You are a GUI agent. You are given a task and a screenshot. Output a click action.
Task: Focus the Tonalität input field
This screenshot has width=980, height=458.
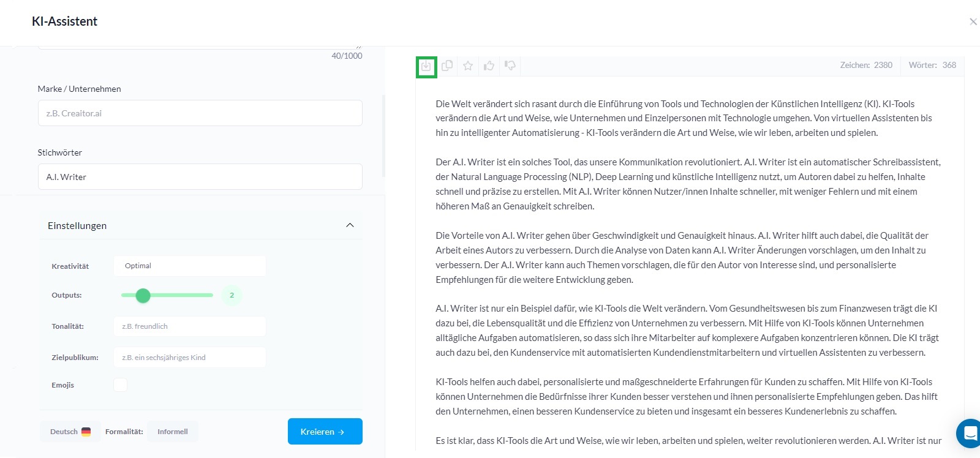pos(190,326)
